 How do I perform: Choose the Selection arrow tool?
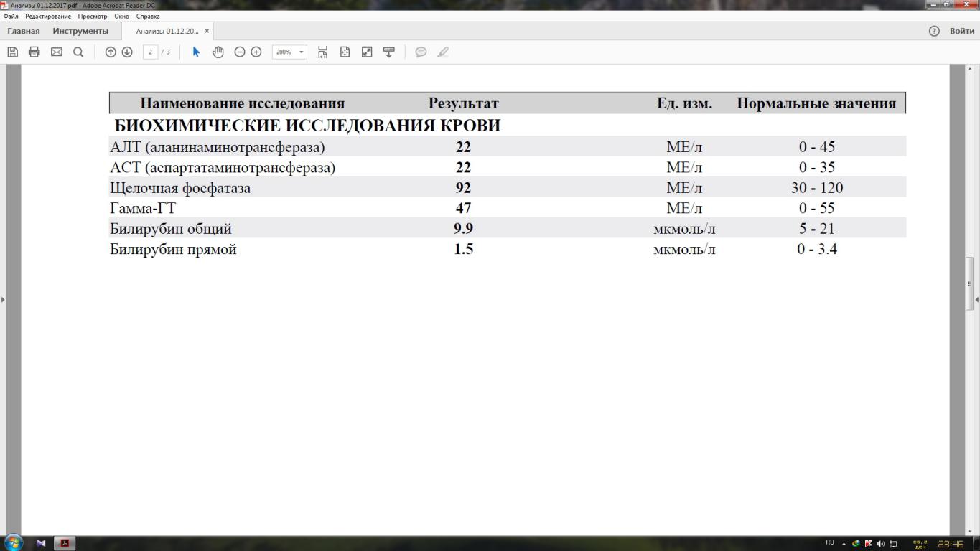196,52
